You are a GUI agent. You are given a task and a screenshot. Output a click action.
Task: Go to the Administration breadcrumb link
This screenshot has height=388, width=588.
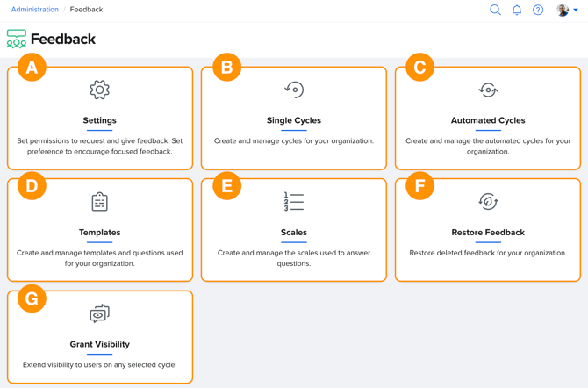(x=35, y=10)
